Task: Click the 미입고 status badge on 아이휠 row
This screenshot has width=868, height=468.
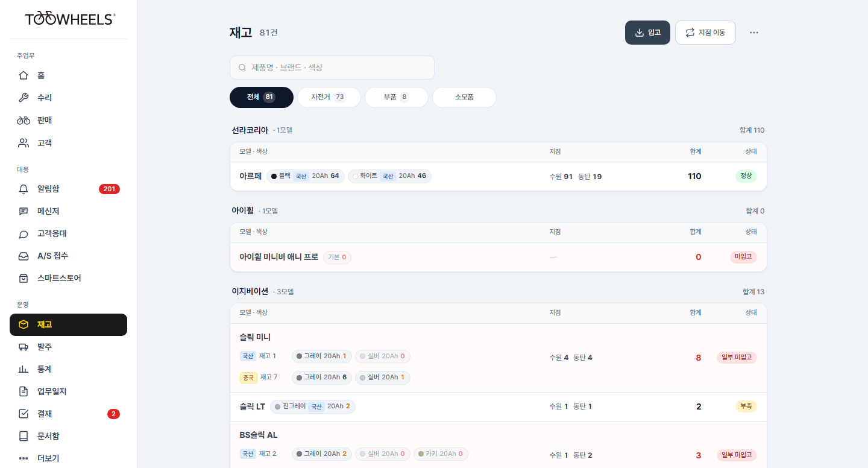Action: pyautogui.click(x=743, y=257)
